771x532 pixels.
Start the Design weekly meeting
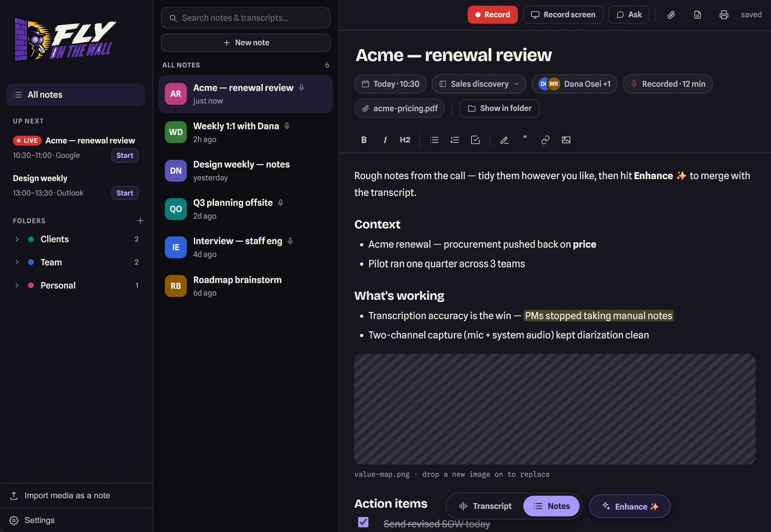point(125,193)
